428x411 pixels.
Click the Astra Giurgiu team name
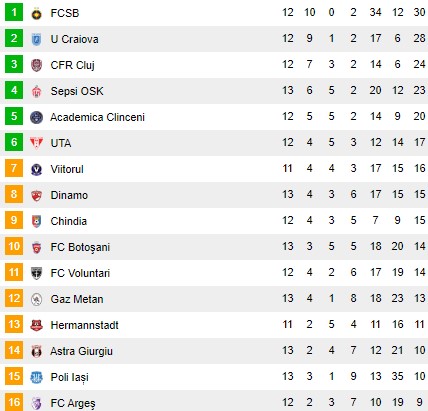81,351
